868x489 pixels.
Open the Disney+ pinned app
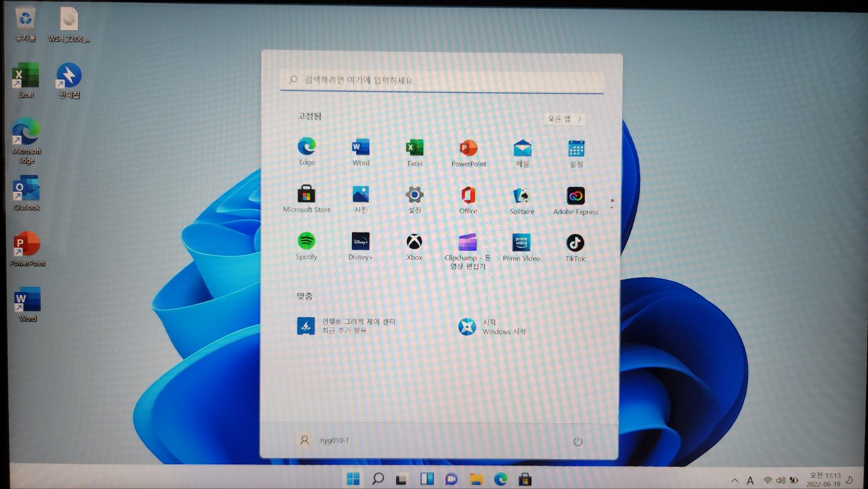coord(360,247)
